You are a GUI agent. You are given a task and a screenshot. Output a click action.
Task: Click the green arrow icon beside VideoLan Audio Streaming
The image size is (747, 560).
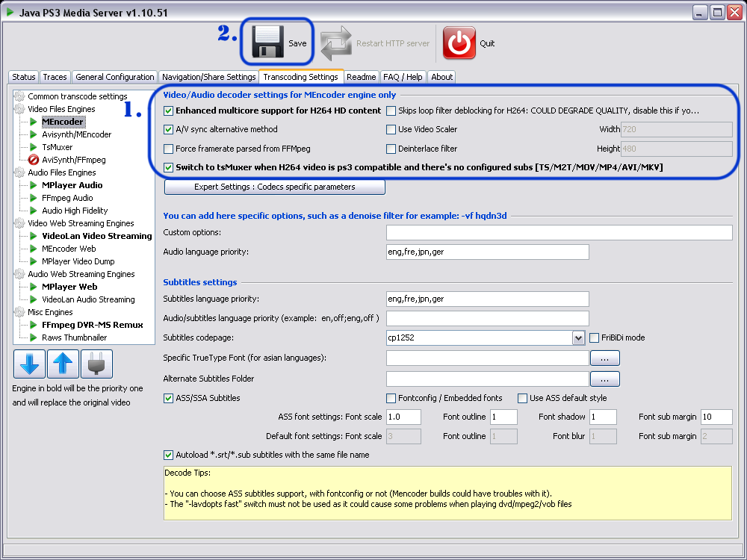[34, 299]
